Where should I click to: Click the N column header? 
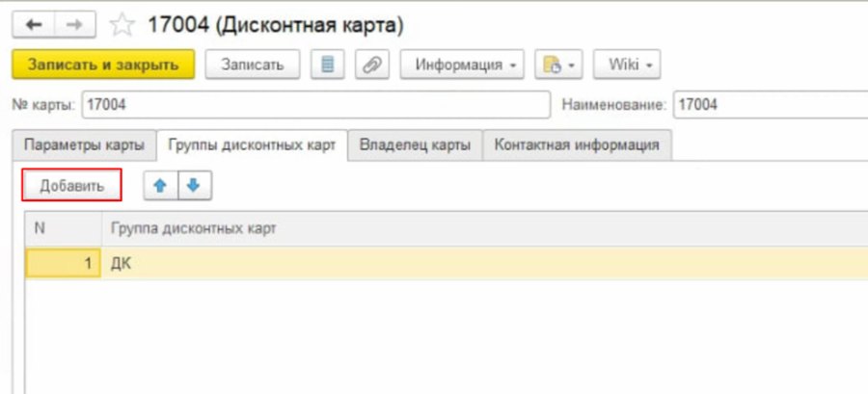click(x=63, y=228)
